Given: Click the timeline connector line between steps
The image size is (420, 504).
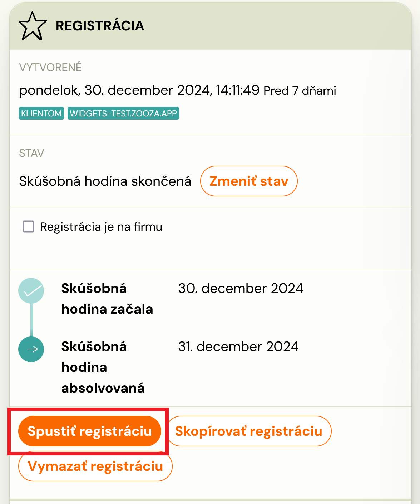Looking at the screenshot, I should click(31, 320).
